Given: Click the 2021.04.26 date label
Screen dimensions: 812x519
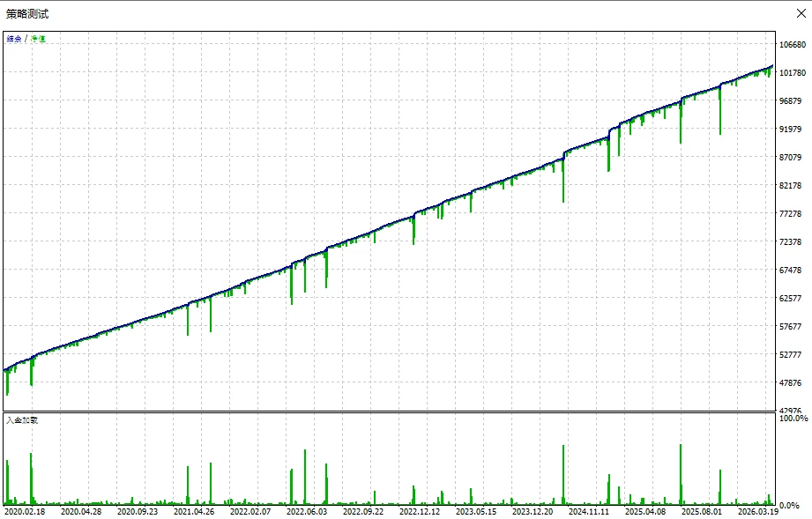Looking at the screenshot, I should click(194, 512).
